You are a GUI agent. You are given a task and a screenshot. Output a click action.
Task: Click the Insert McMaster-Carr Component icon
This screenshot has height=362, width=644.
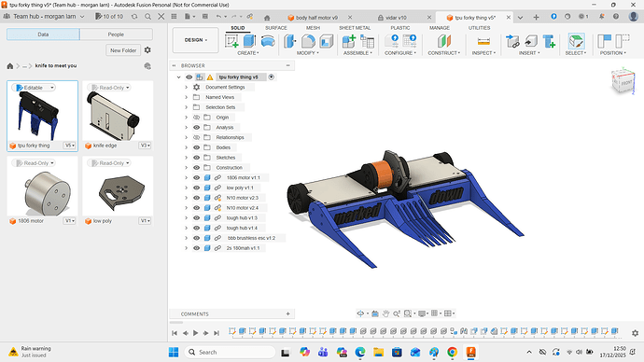tap(549, 41)
